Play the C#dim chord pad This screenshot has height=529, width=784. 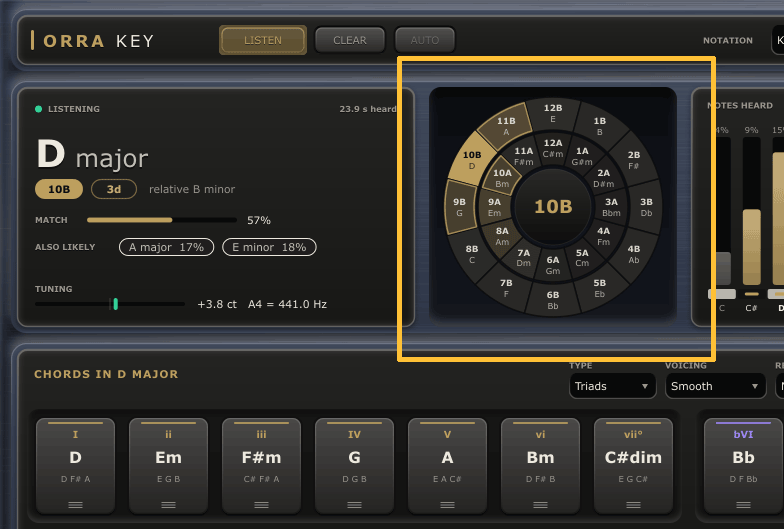tap(634, 466)
